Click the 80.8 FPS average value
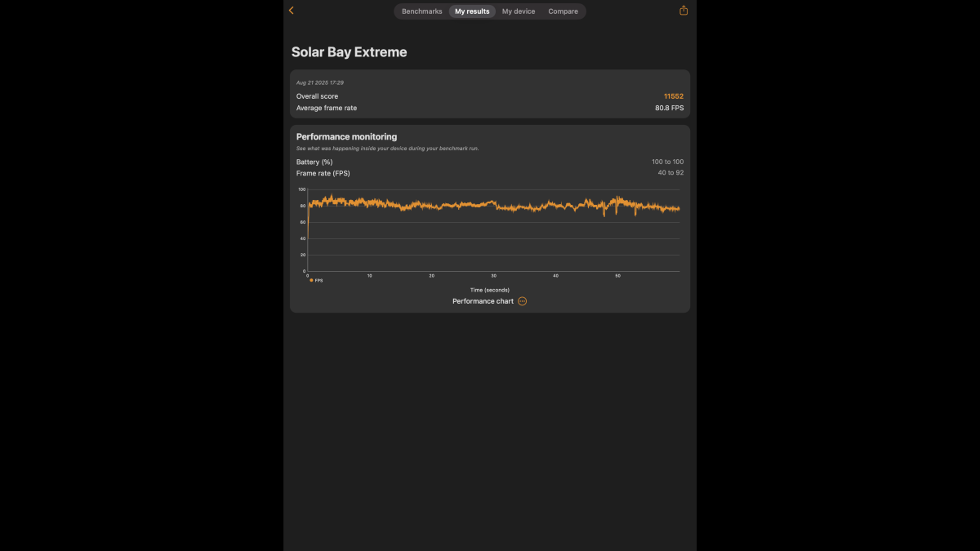This screenshot has height=551, width=980. (670, 108)
